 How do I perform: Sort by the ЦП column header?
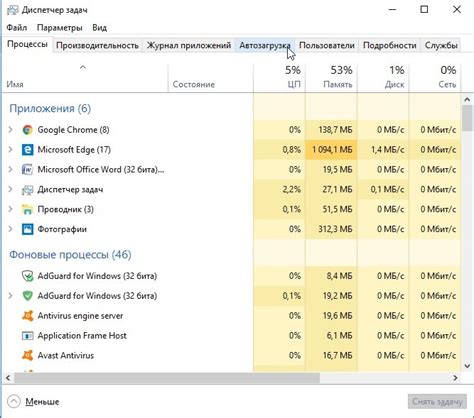click(279, 78)
